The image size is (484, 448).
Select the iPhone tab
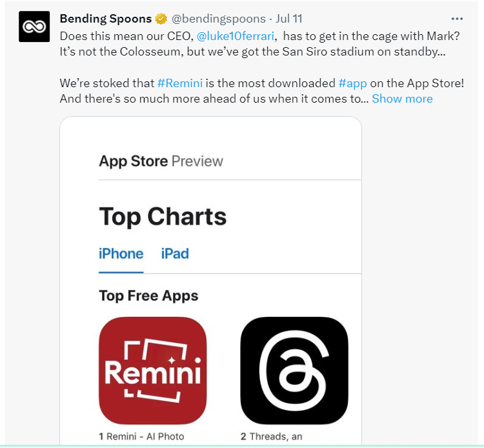tap(121, 254)
